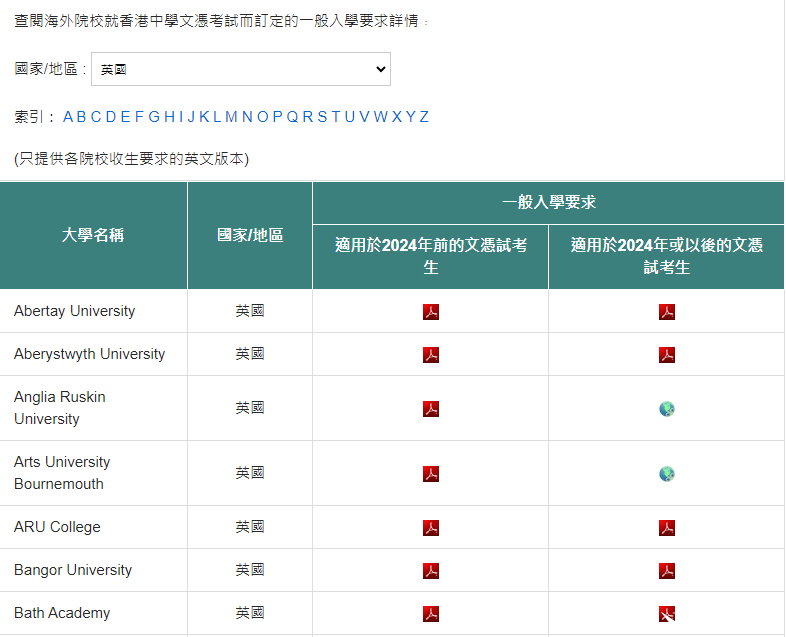Open Aberystwyth University pre-2024 PDF icon
Screen dimensions: 786x637
[x=431, y=355]
